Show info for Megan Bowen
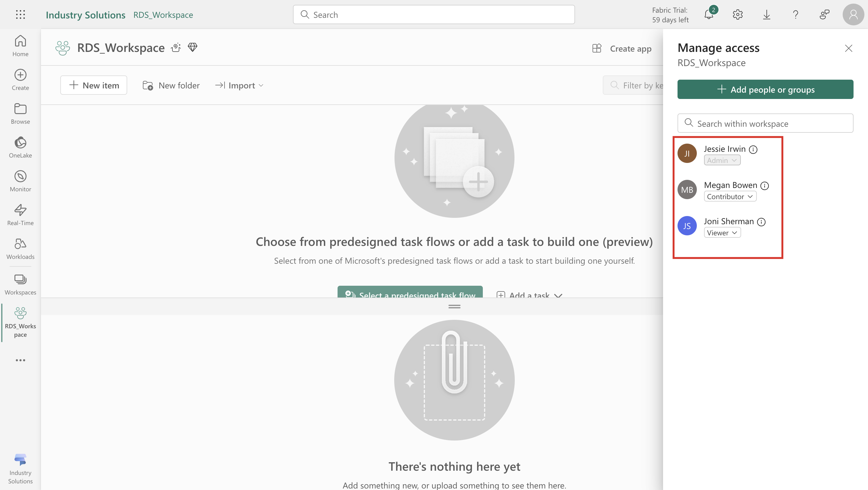Viewport: 868px width, 490px height. pyautogui.click(x=765, y=186)
